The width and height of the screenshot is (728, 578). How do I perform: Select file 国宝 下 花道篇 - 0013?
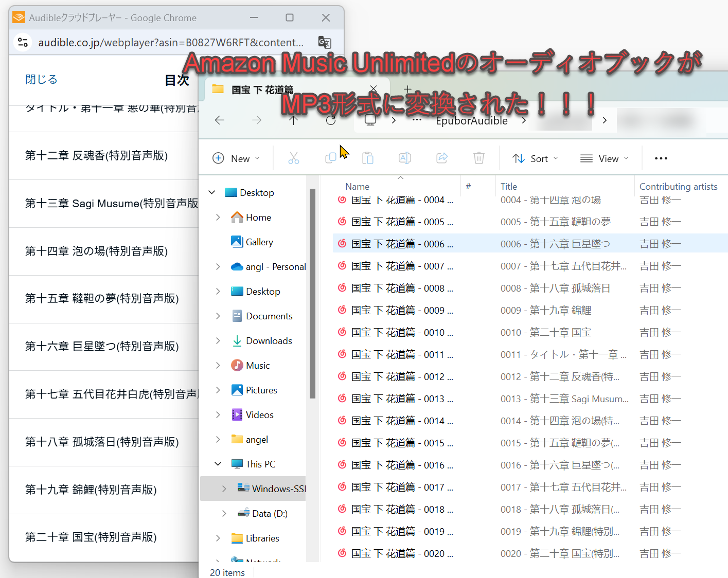(x=402, y=399)
